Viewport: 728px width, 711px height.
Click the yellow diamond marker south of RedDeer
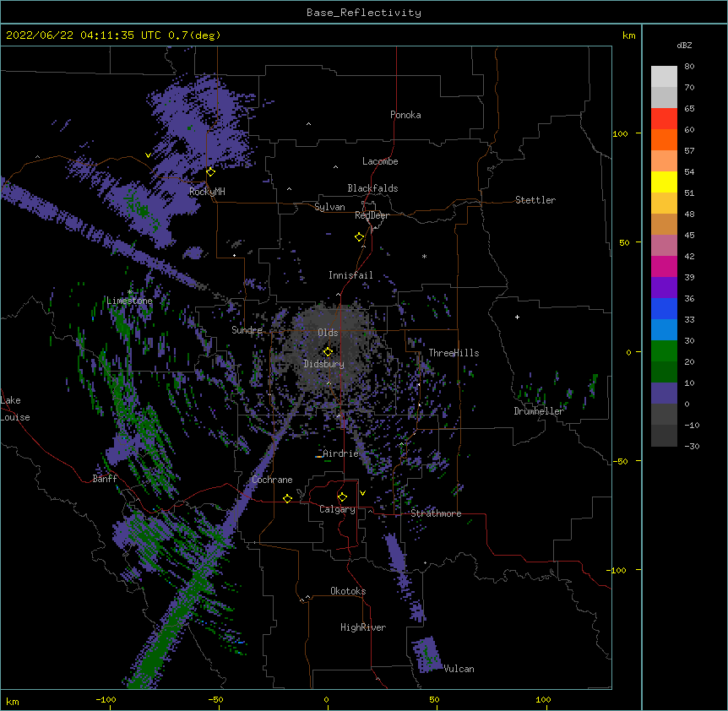tap(360, 237)
